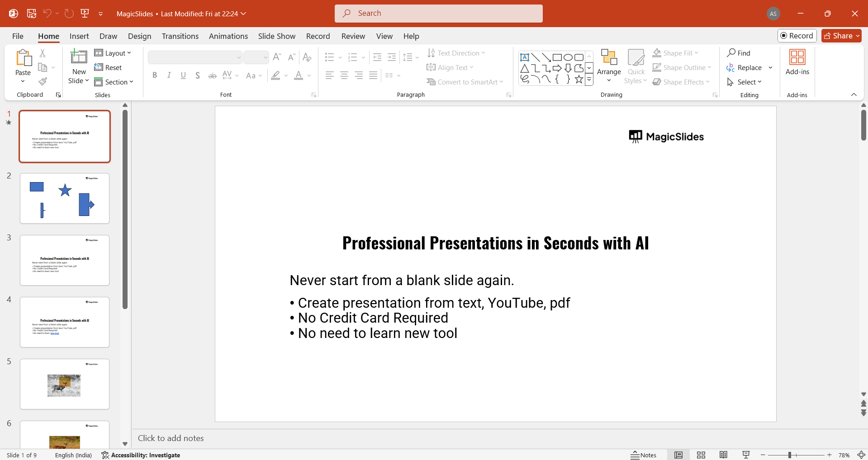Viewport: 868px width, 460px height.
Task: Click the Cut scissors icon
Action: coord(43,53)
